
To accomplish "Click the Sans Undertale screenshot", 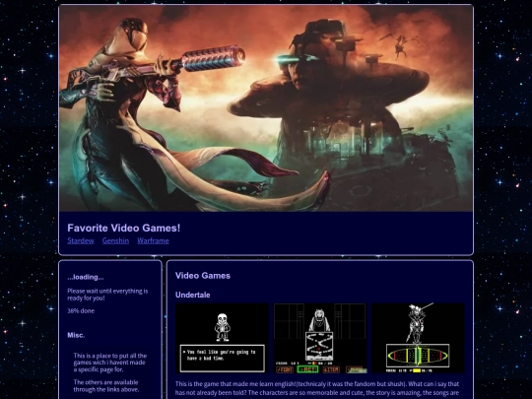I will 222,338.
